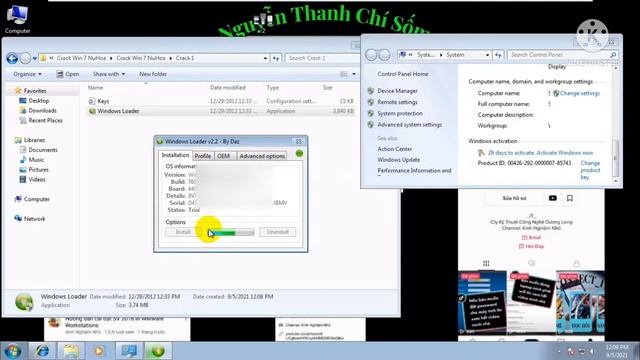Image resolution: width=640 pixels, height=360 pixels.
Task: Select Desktop in the navigation pane
Action: pyautogui.click(x=38, y=100)
